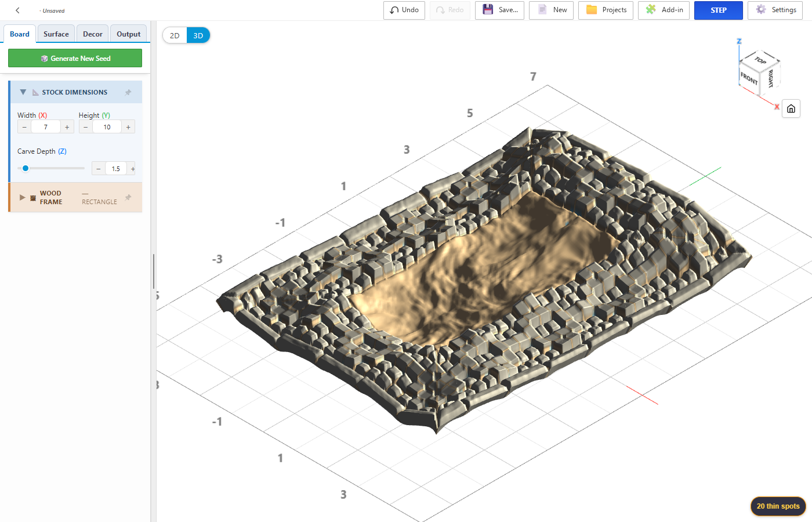This screenshot has width=812, height=522.
Task: Collapse the Stock Dimensions section
Action: (x=23, y=92)
